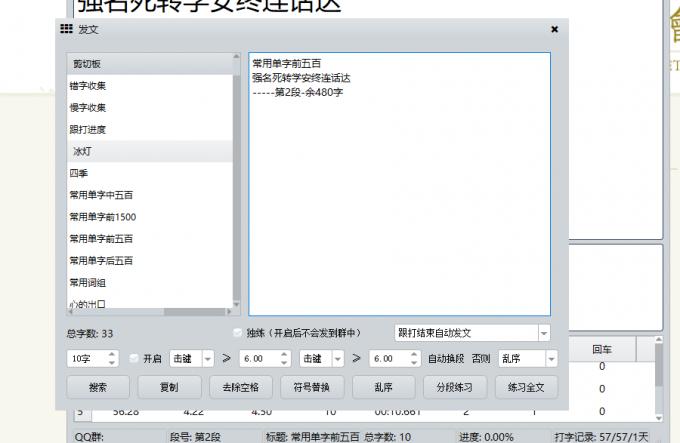This screenshot has height=443, width=680.
Task: Increase the first 6.00 stepper value
Action: (x=284, y=354)
